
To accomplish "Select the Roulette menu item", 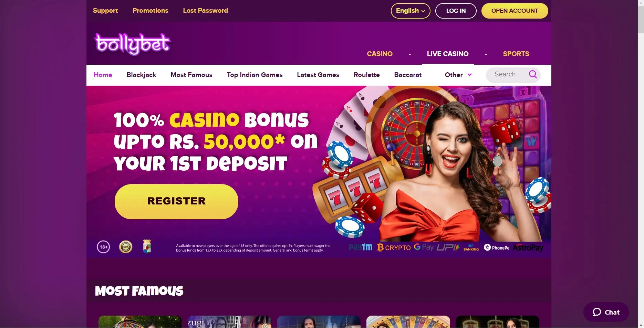I will tap(366, 75).
